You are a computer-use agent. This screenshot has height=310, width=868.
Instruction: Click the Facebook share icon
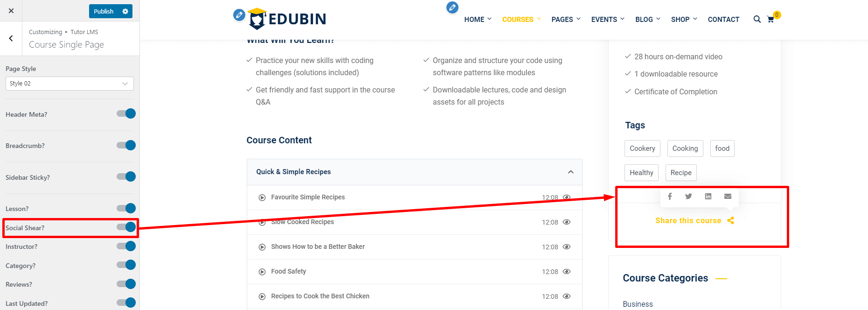670,197
